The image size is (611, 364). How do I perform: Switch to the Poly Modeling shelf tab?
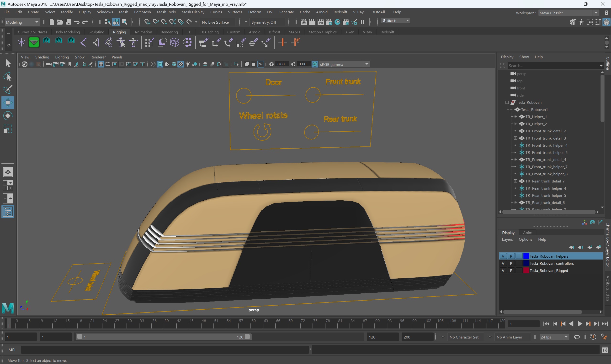68,32
